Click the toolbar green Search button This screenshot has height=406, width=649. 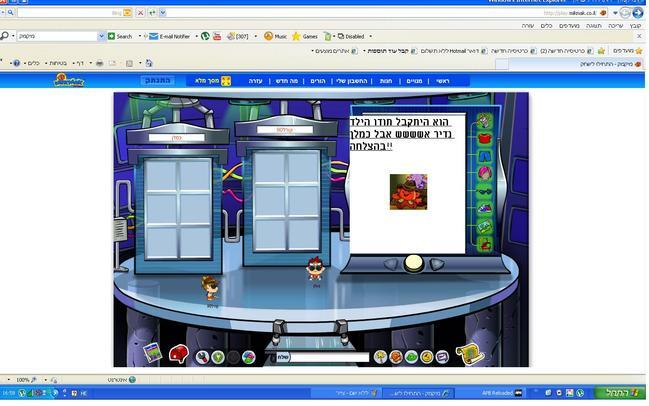(120, 36)
